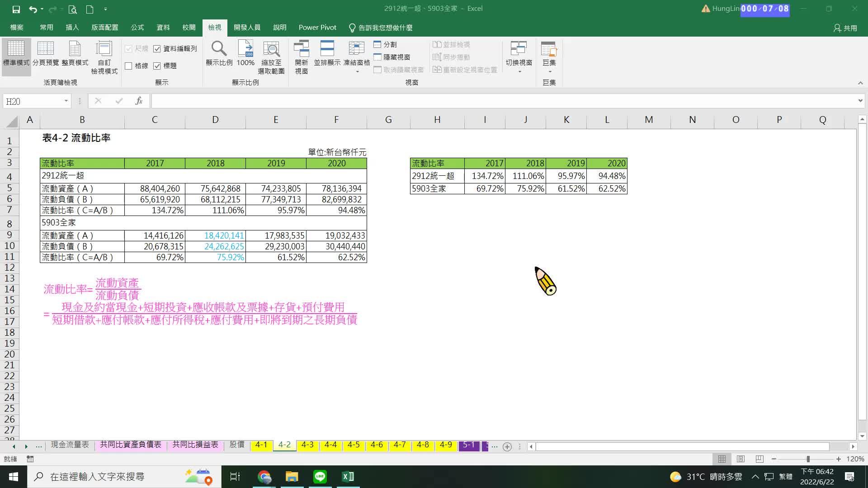This screenshot has height=488, width=868.
Task: Open File Explorer from the taskbar
Action: (292, 477)
